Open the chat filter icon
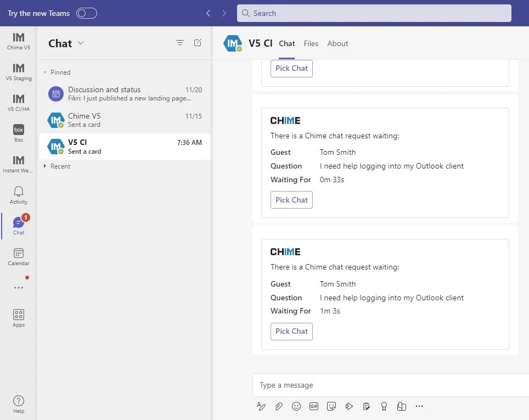Image resolution: width=529 pixels, height=420 pixels. pos(179,42)
